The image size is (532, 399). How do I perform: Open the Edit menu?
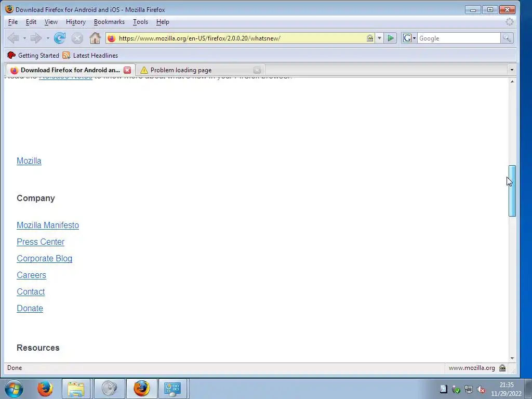click(x=31, y=22)
